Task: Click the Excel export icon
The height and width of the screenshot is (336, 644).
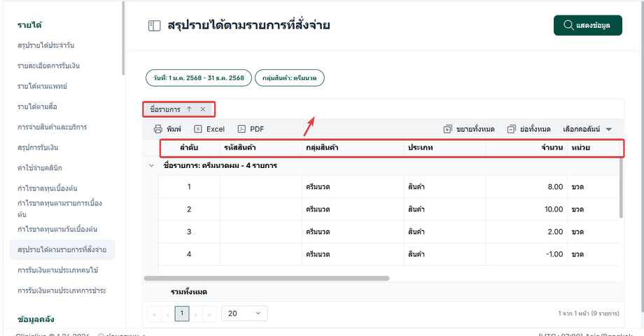Action: [198, 129]
